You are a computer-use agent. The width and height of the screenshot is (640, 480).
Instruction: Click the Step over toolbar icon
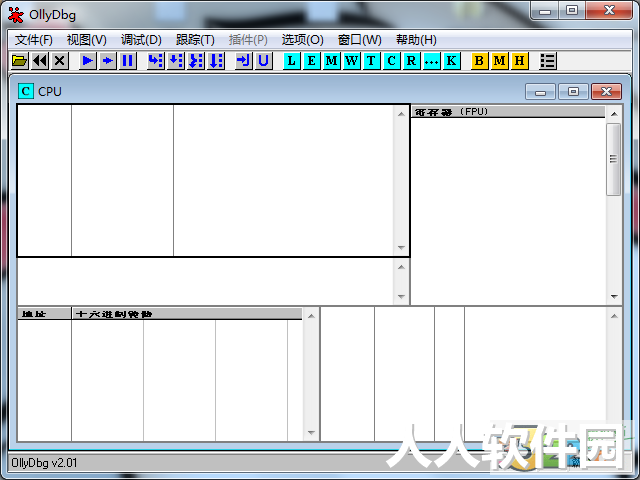176,61
